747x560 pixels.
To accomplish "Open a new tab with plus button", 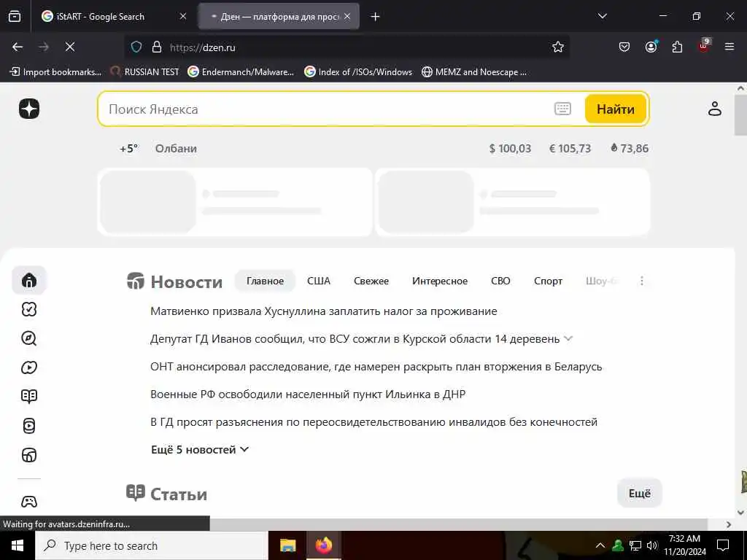I will [376, 17].
